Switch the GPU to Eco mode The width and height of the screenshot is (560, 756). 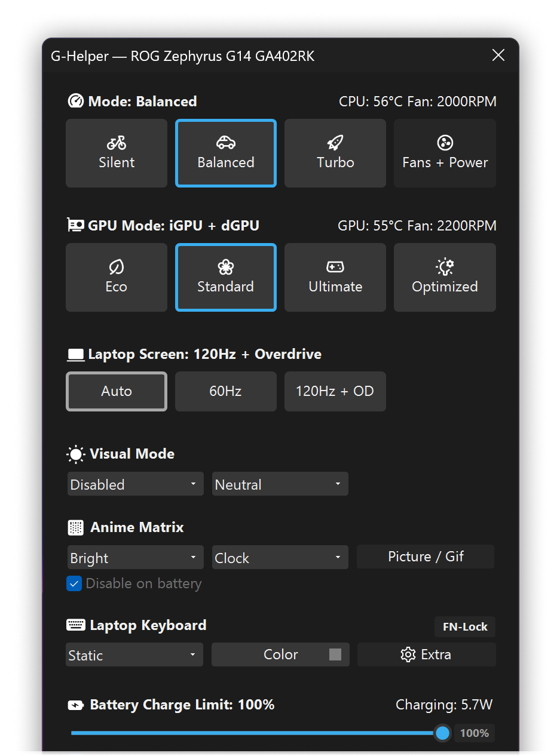117,277
